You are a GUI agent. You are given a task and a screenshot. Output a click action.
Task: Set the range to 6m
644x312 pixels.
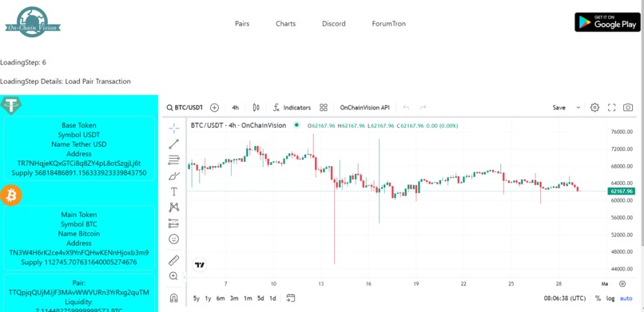click(x=221, y=298)
